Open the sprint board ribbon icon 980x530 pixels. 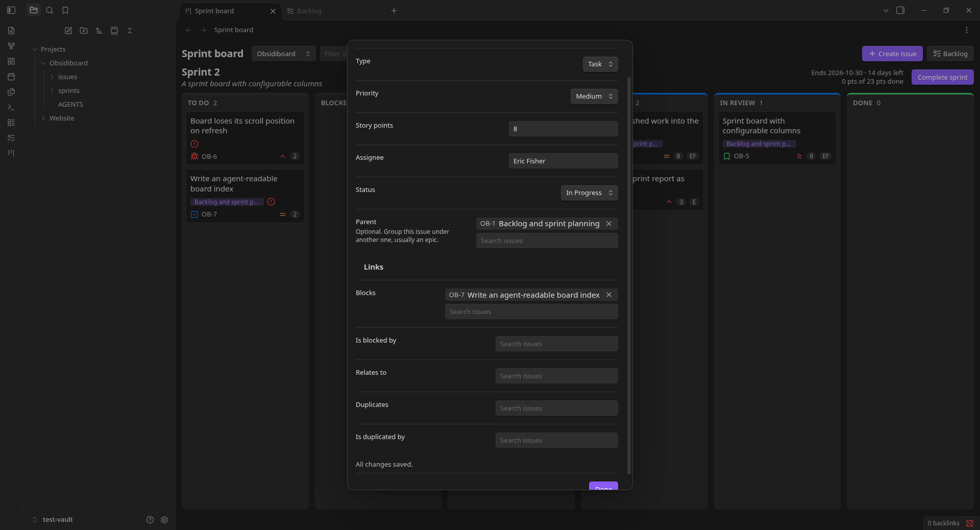point(11,153)
